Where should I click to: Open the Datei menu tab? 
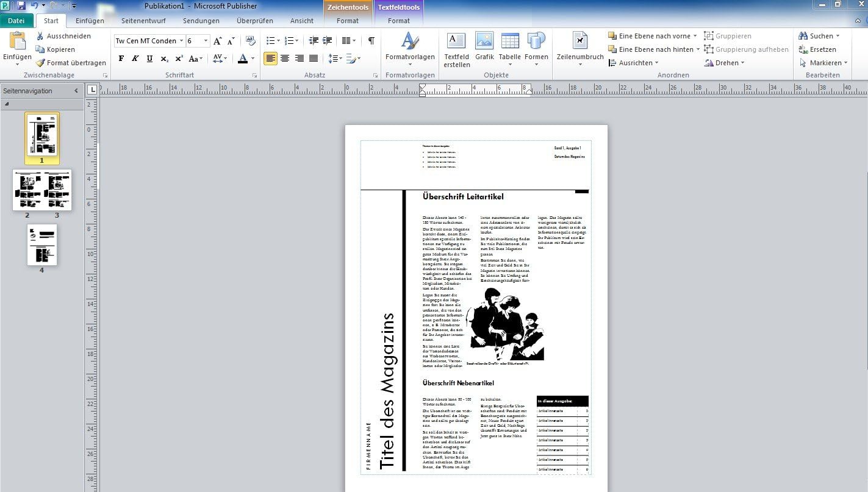point(16,21)
